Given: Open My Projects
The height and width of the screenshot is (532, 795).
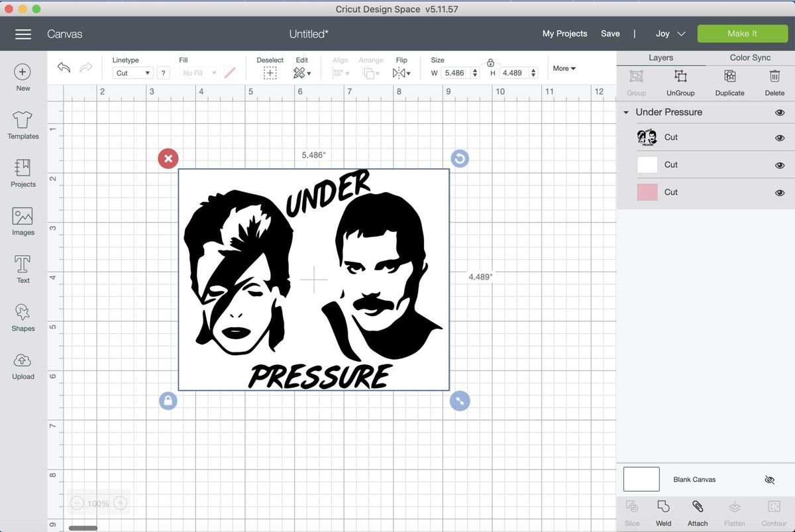Looking at the screenshot, I should pos(564,34).
